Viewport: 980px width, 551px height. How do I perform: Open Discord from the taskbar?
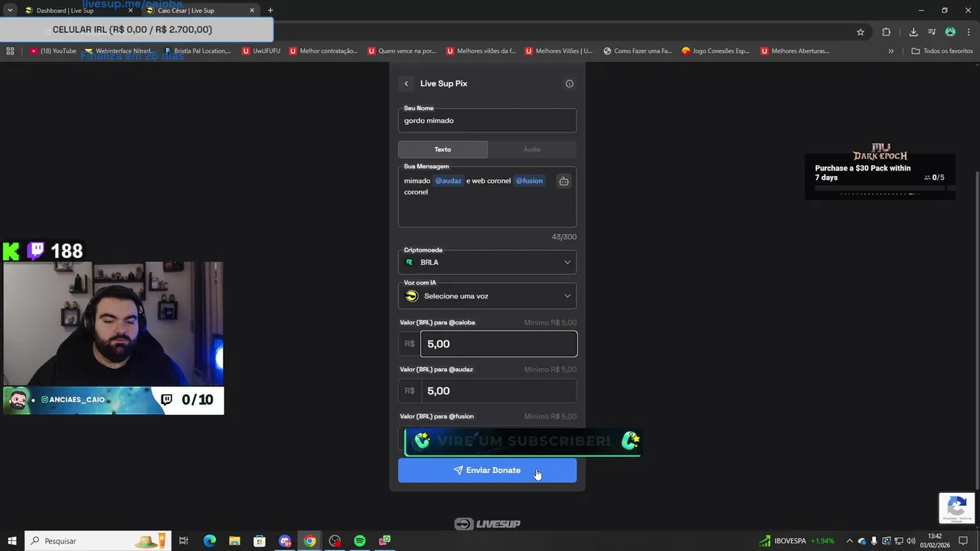(x=285, y=541)
